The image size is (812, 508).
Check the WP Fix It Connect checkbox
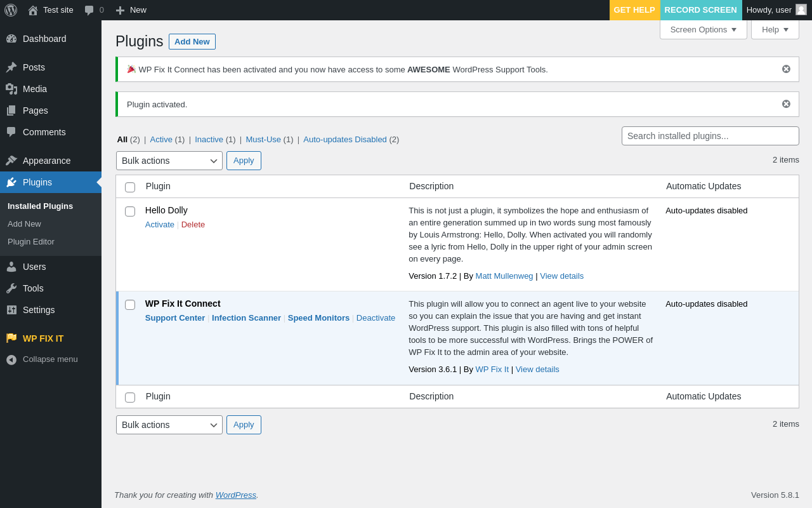tap(130, 305)
